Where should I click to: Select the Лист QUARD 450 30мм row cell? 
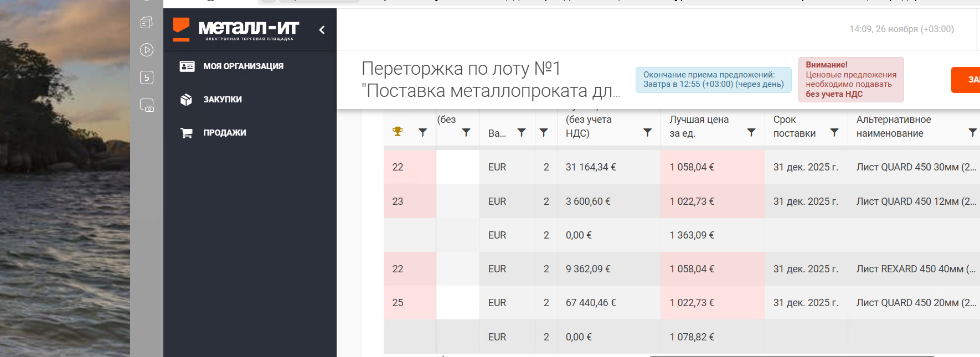[916, 167]
